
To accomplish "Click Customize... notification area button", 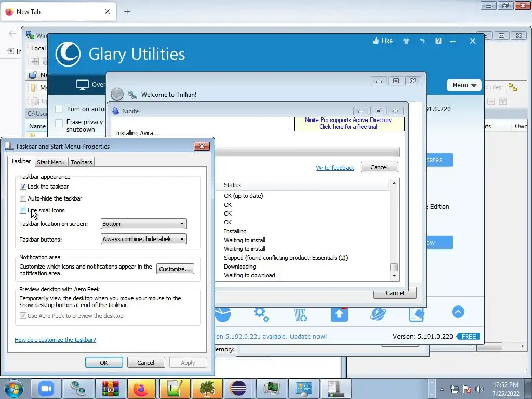I will [175, 269].
